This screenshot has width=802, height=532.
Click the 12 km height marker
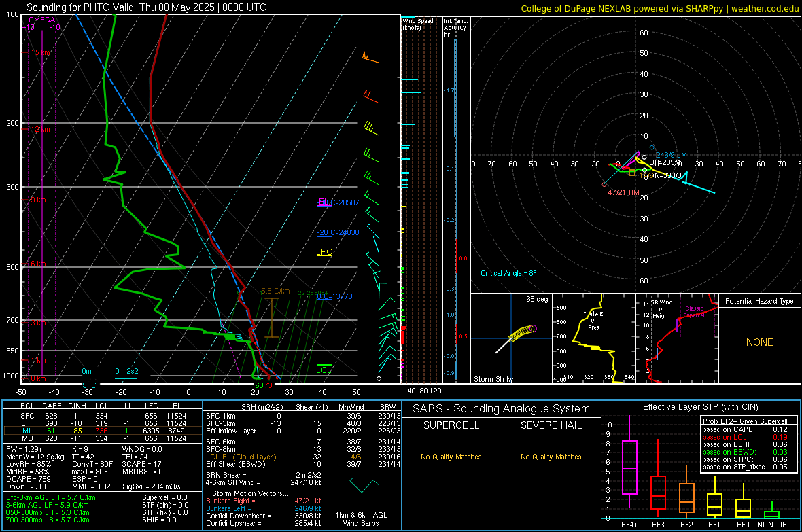(x=40, y=129)
